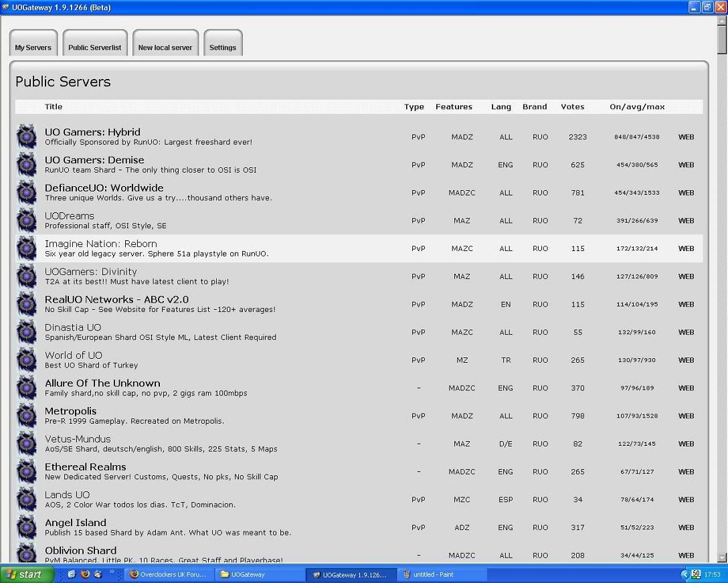This screenshot has height=583, width=728.
Task: Launch Firefox from the quick launch bar
Action: click(x=85, y=574)
